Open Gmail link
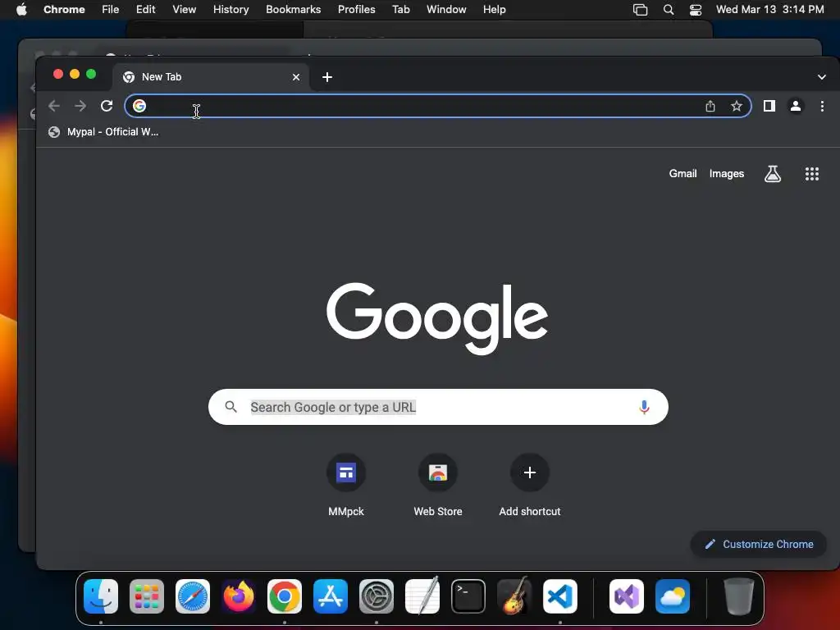The image size is (840, 630). pyautogui.click(x=682, y=174)
